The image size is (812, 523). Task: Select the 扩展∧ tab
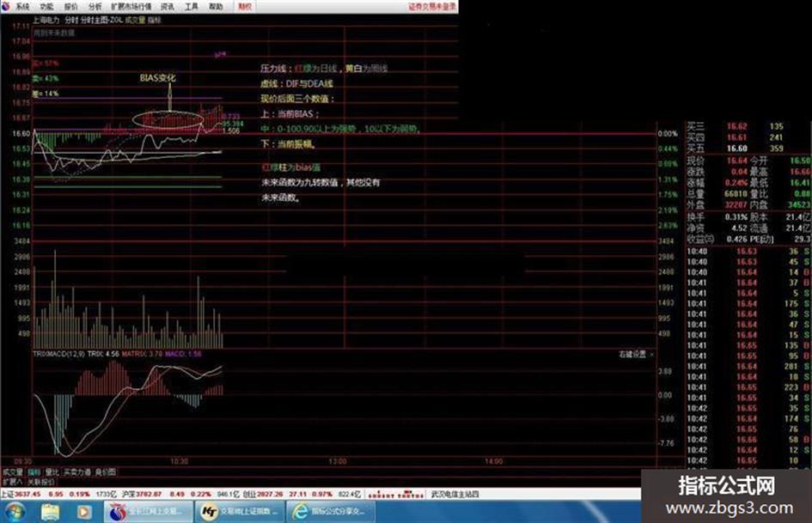click(12, 482)
